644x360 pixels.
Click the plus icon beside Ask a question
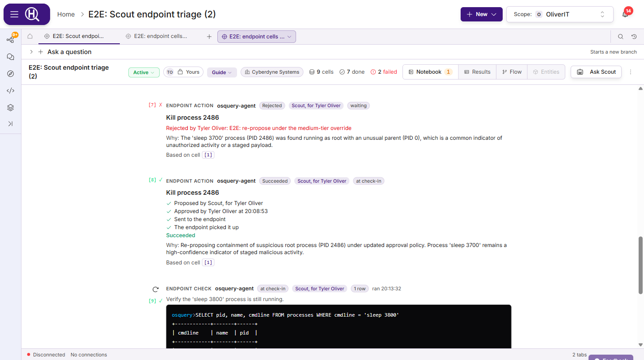[x=41, y=52]
